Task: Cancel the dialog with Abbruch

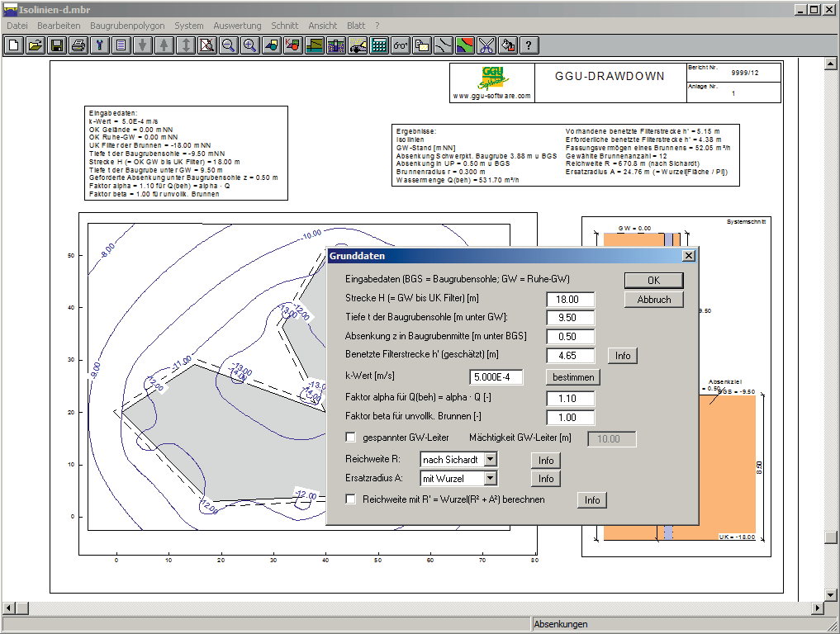Action: 653,300
